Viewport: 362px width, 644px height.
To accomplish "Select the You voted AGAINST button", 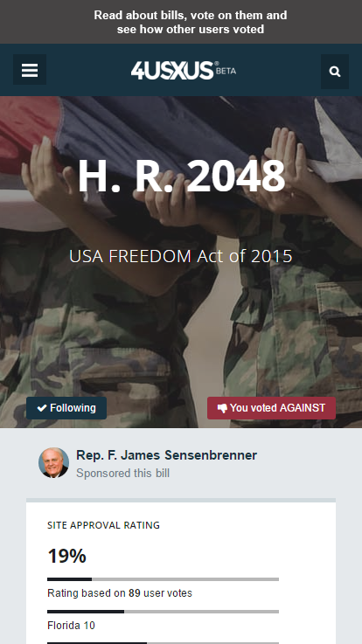I will click(x=271, y=408).
